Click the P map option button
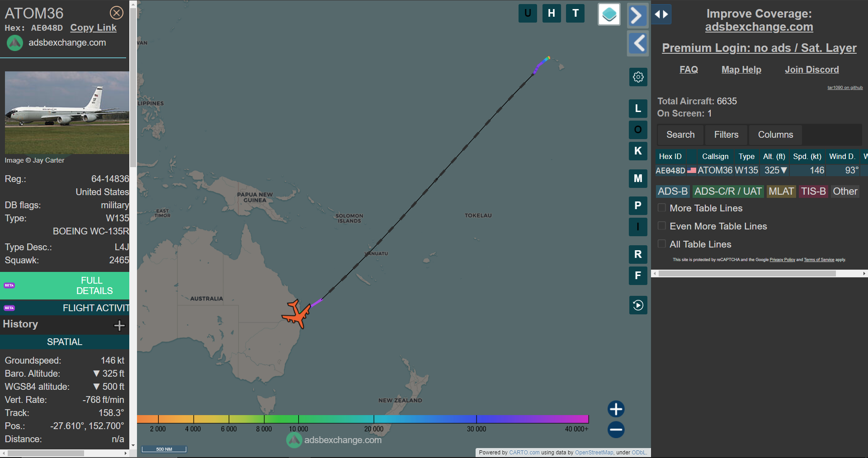The width and height of the screenshot is (868, 458). tap(638, 206)
